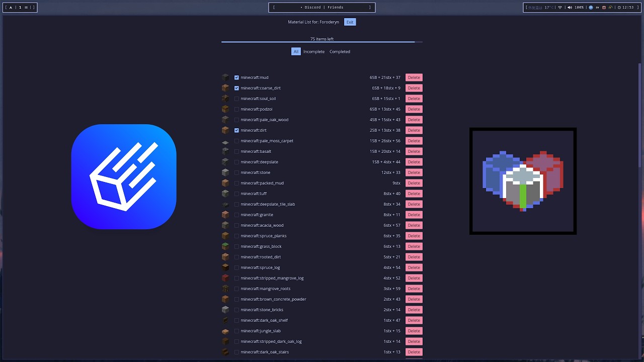The image size is (644, 362).
Task: Click the deepslate block icon
Action: tap(225, 162)
